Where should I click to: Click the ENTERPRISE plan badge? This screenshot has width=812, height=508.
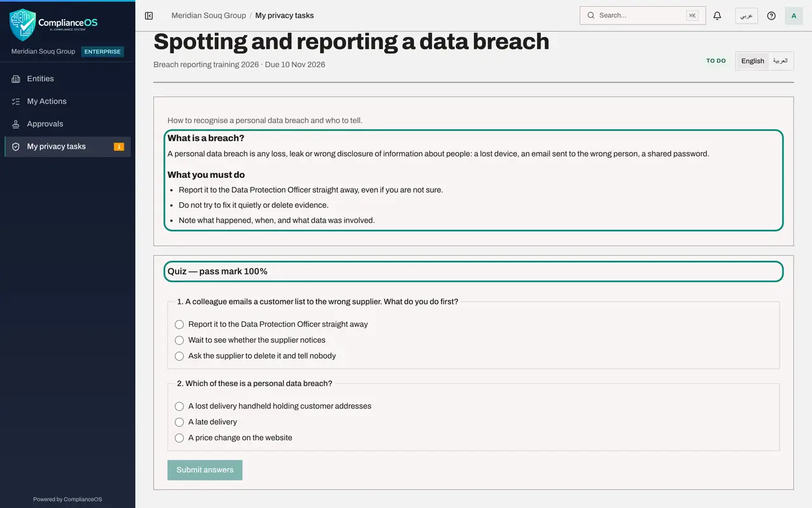[x=103, y=52]
